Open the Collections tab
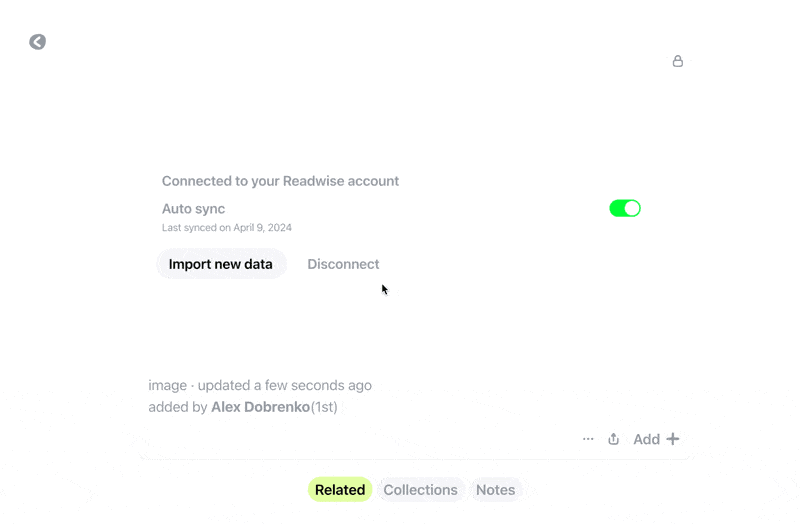 tap(420, 490)
